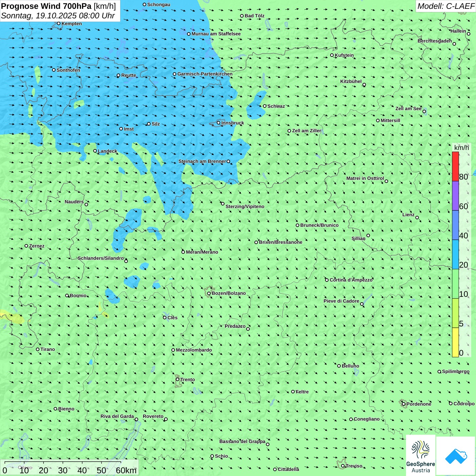This screenshot has height=476, width=476.
Task: Click the Steinach am Brenner label
Action: tap(202, 161)
